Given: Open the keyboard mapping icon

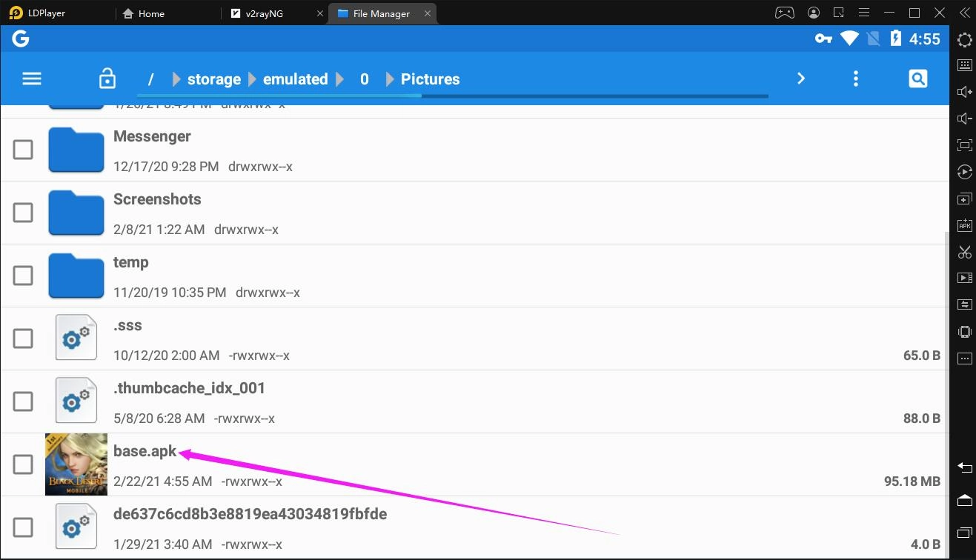Looking at the screenshot, I should 964,67.
